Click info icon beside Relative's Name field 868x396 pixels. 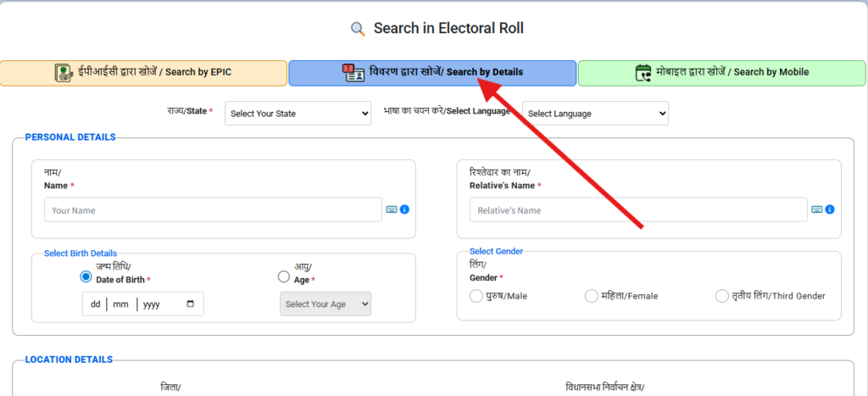[x=830, y=209]
